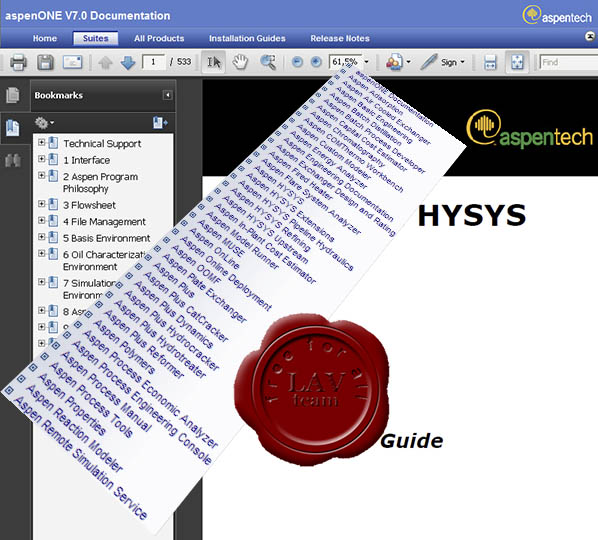Expand the 3 Flowsheet bookmark

pyautogui.click(x=42, y=204)
